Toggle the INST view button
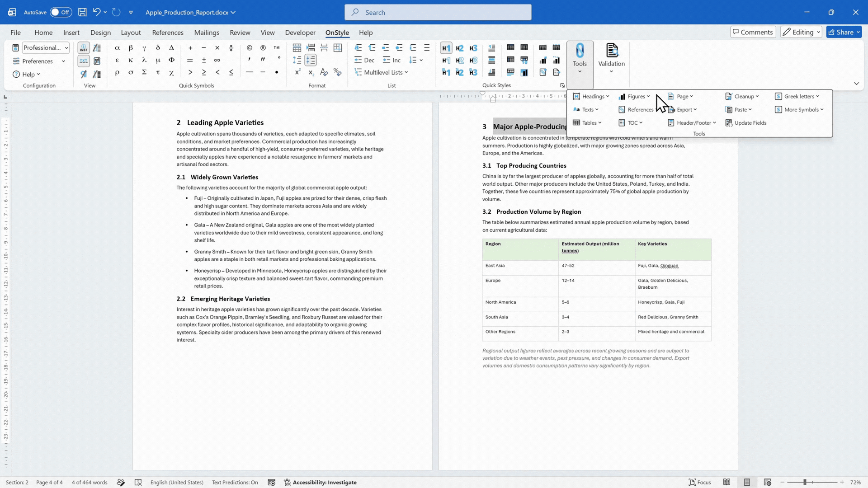Image resolution: width=868 pixels, height=488 pixels. click(84, 48)
